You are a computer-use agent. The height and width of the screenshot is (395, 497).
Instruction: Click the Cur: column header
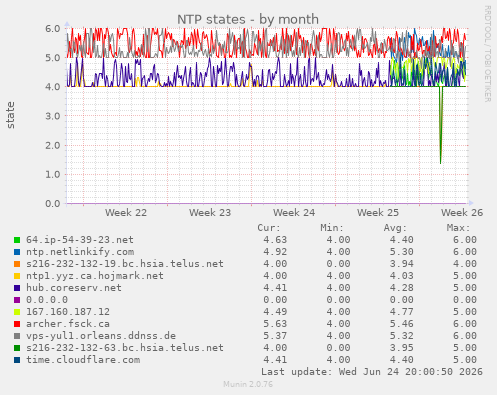[x=269, y=228]
